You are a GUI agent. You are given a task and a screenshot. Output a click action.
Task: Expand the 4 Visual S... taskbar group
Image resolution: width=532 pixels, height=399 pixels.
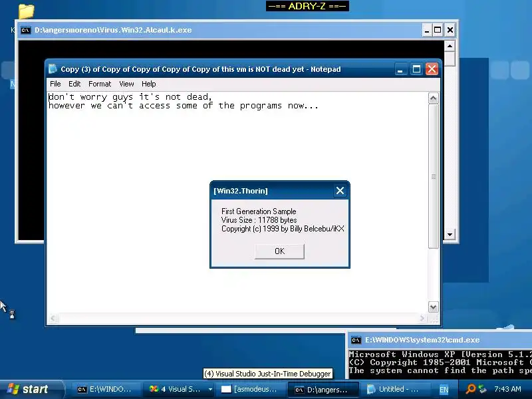coord(210,390)
